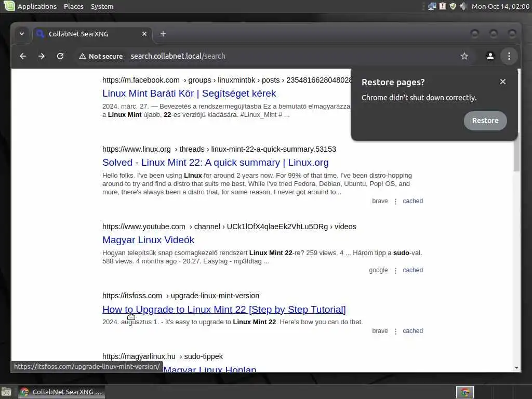The image size is (532, 399).
Task: Open Chrome's three-dot menu
Action: click(x=509, y=56)
